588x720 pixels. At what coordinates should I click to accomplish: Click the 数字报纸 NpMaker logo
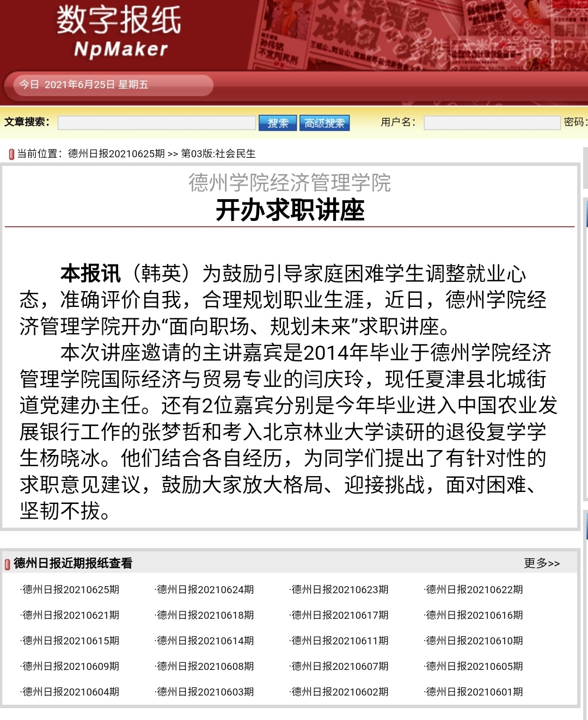click(x=119, y=32)
